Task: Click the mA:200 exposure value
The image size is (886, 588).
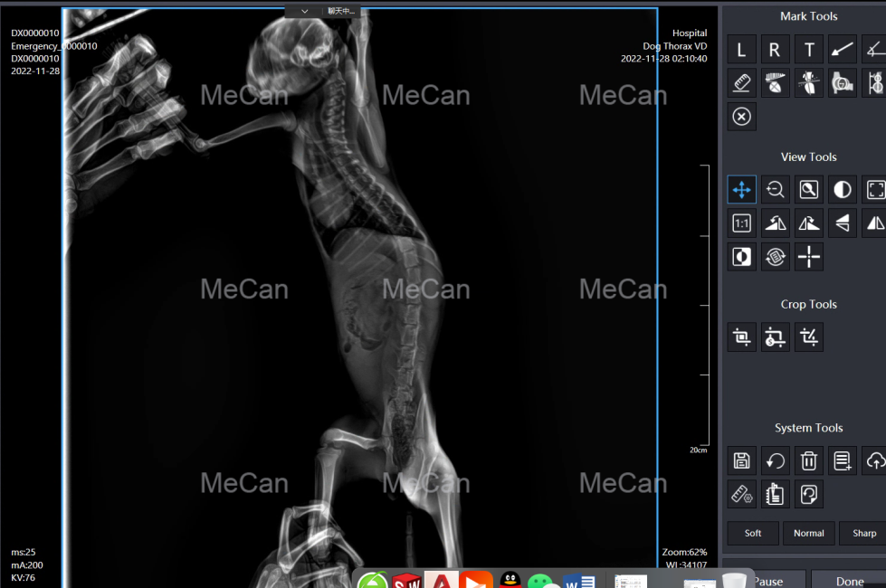Action: pyautogui.click(x=26, y=564)
